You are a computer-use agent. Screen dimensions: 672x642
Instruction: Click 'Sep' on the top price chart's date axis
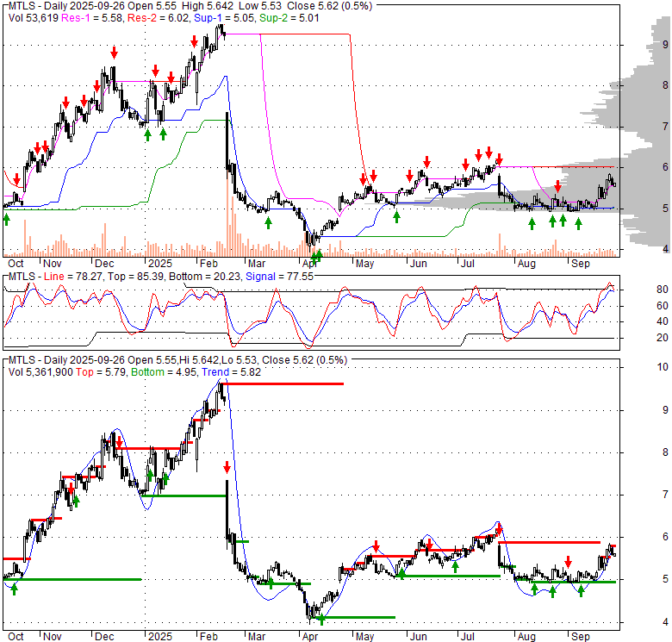[x=581, y=264]
